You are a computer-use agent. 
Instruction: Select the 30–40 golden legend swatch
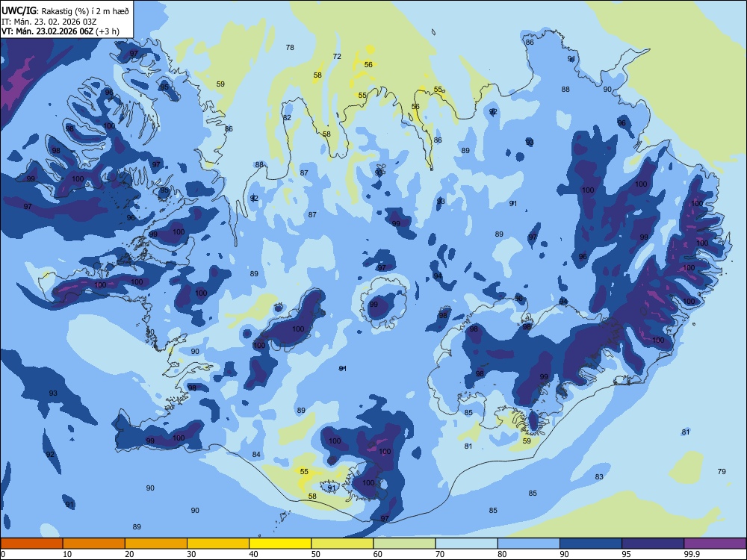(x=218, y=544)
